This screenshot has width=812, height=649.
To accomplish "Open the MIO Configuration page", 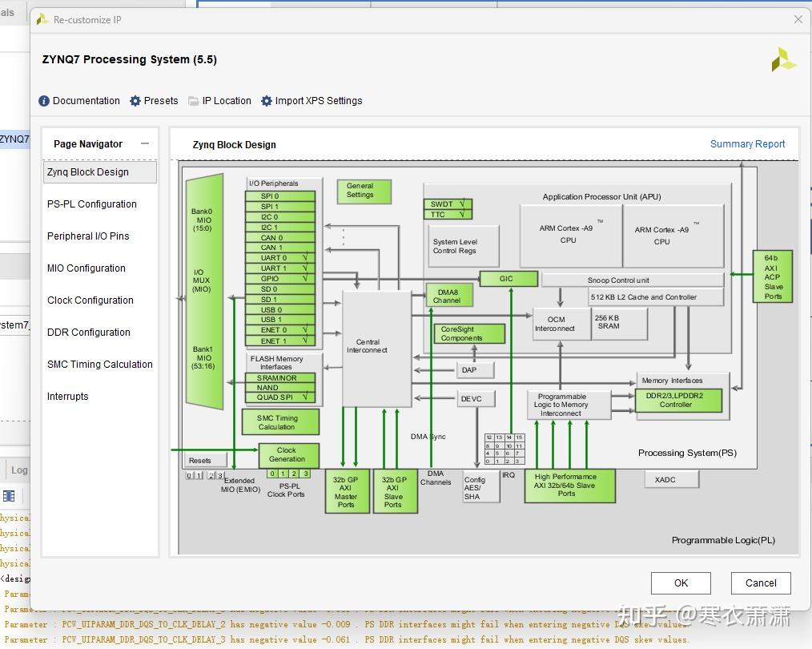I will [86, 268].
